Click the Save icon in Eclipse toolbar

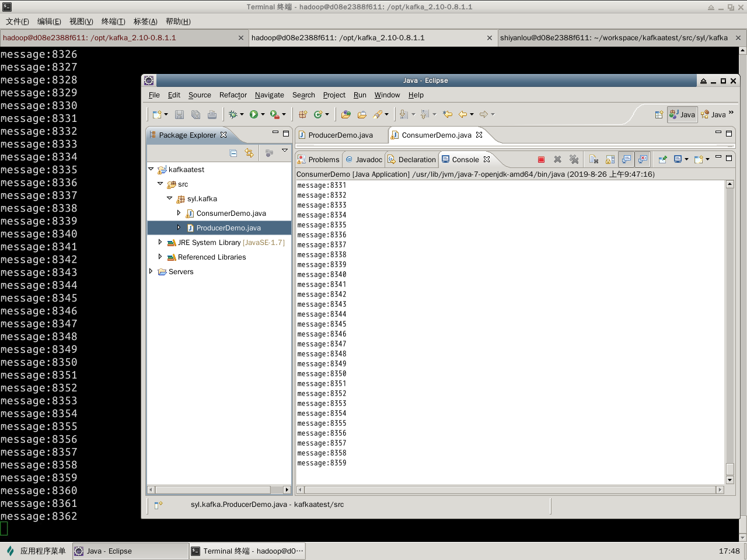point(179,114)
